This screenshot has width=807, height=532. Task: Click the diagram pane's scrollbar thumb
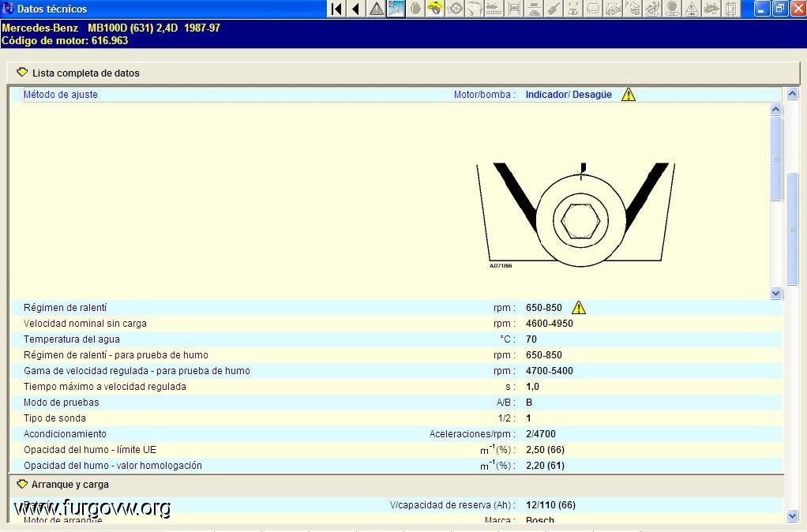click(776, 159)
